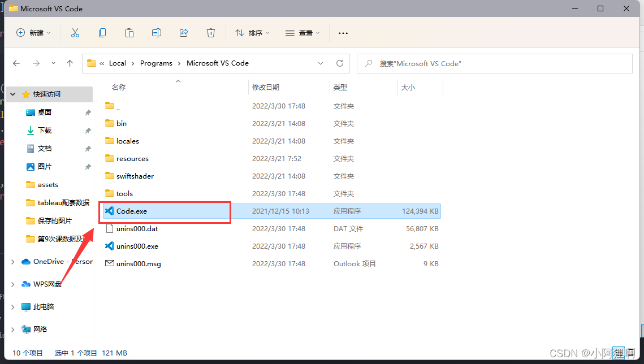The width and height of the screenshot is (644, 364).
Task: Click the VS Code icon of unins000.exe
Action: tap(110, 246)
